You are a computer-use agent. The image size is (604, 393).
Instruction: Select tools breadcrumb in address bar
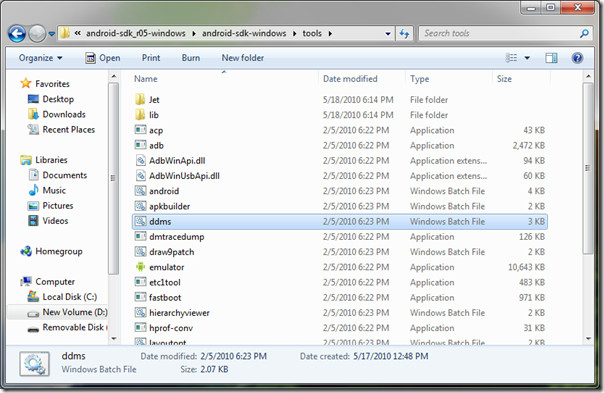click(x=312, y=34)
